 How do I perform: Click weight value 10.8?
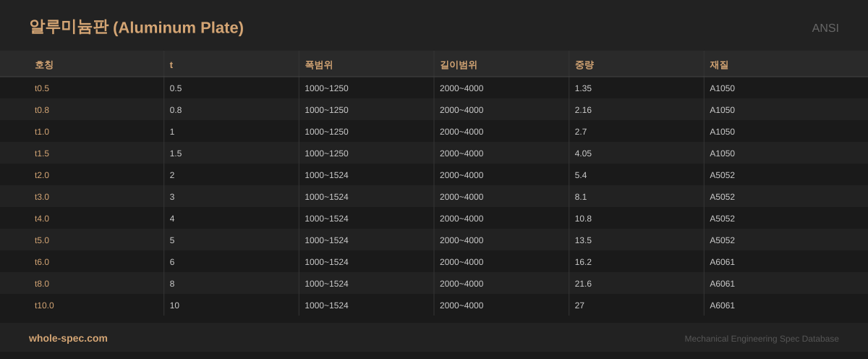click(584, 219)
